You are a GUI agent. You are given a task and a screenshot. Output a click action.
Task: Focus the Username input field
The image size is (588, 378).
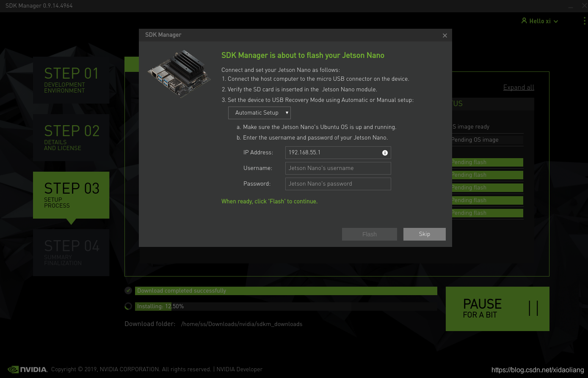coord(338,168)
